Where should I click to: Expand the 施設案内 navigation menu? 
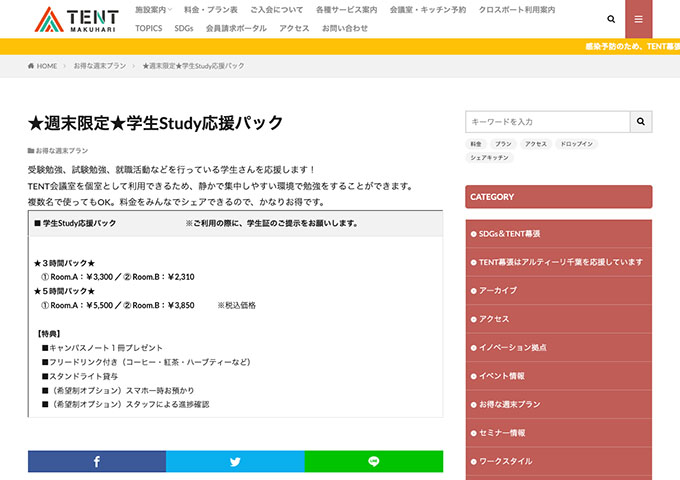[x=154, y=10]
